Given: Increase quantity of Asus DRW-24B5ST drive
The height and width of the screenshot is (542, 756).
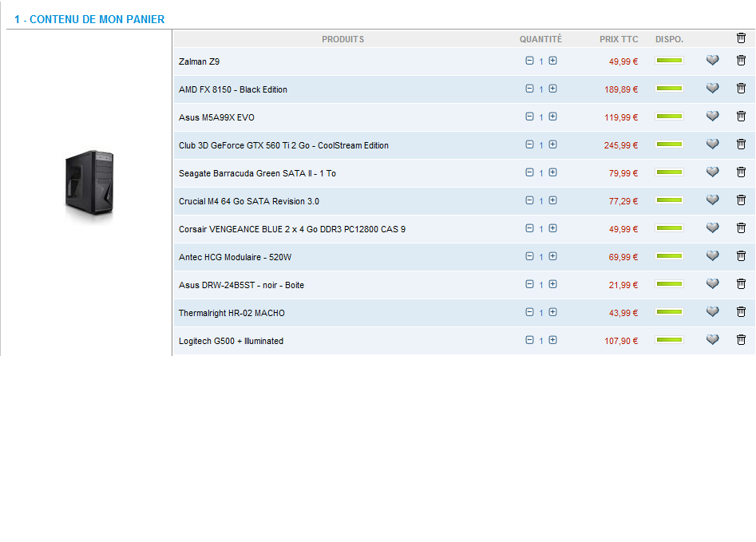Looking at the screenshot, I should click(552, 284).
